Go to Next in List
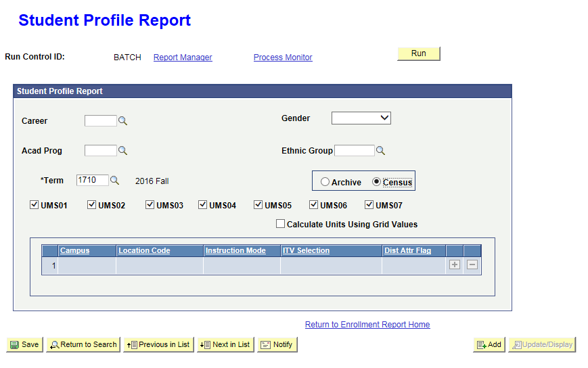The height and width of the screenshot is (368, 588). pyautogui.click(x=225, y=344)
